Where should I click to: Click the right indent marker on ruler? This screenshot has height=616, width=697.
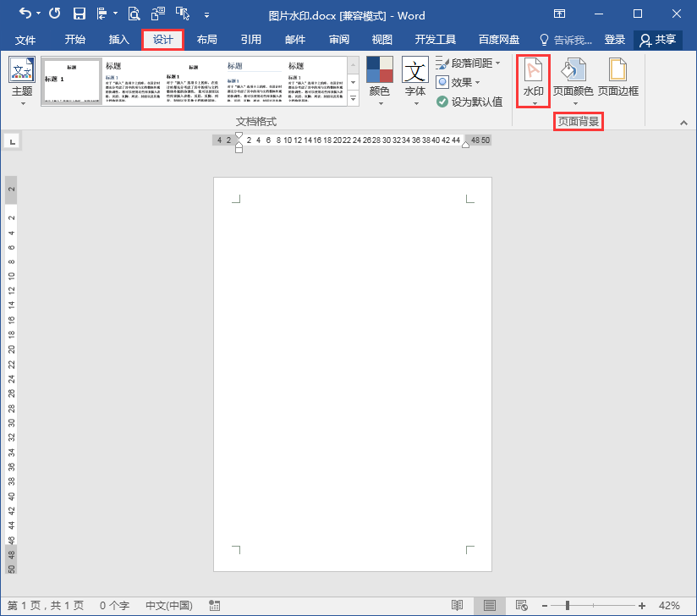click(465, 145)
